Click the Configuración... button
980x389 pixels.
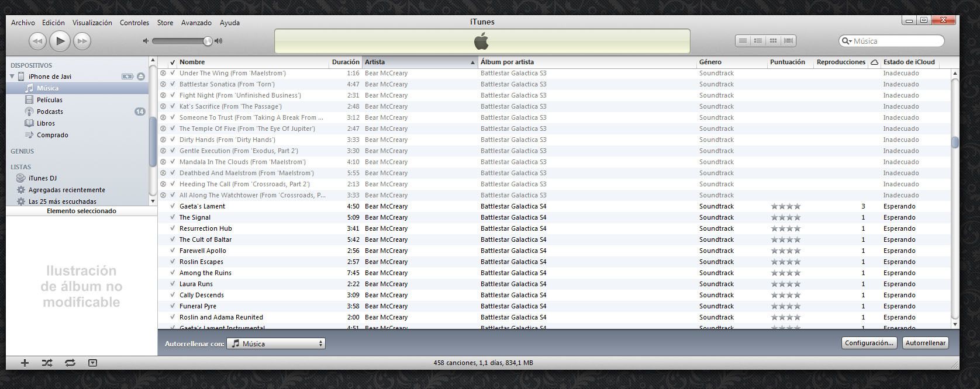(x=869, y=343)
